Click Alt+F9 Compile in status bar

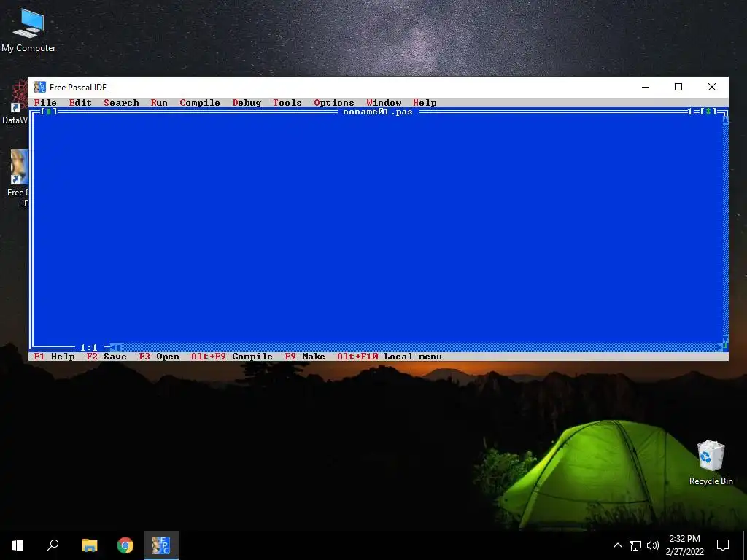[x=232, y=356]
